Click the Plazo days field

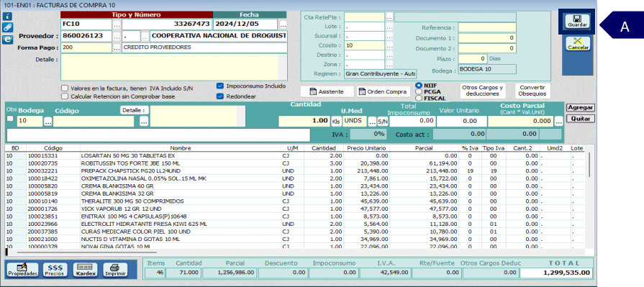(473, 59)
